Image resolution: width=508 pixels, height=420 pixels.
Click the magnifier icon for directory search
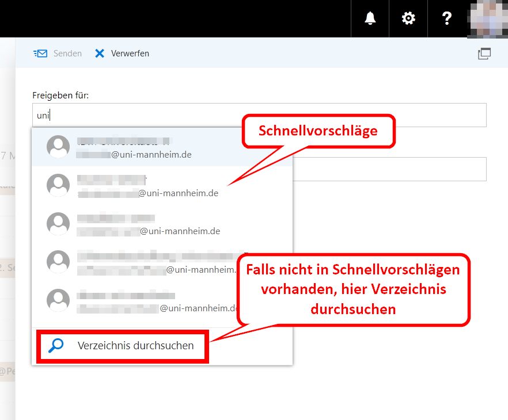[56, 346]
